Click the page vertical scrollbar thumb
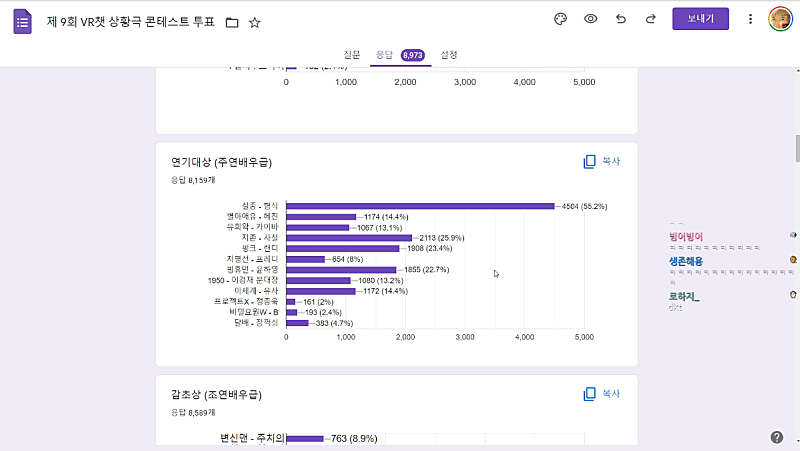The width and height of the screenshot is (800, 451). [x=796, y=147]
